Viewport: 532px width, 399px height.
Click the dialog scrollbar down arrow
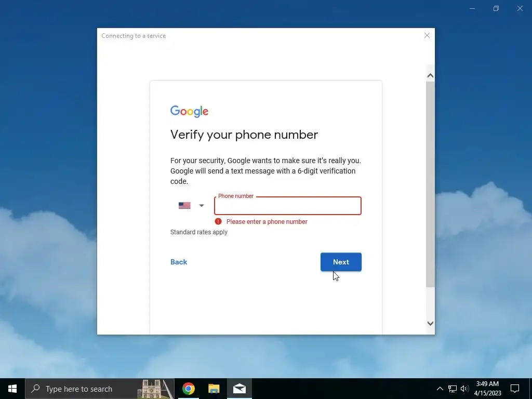430,323
